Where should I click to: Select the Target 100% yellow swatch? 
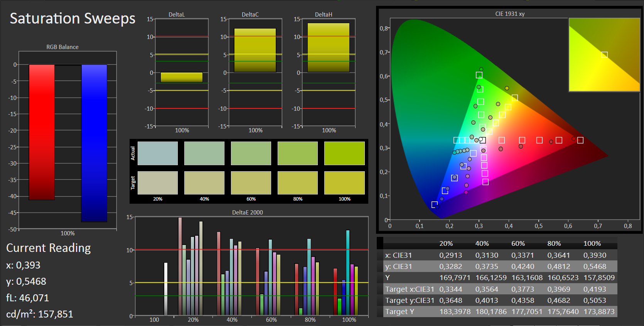click(344, 183)
